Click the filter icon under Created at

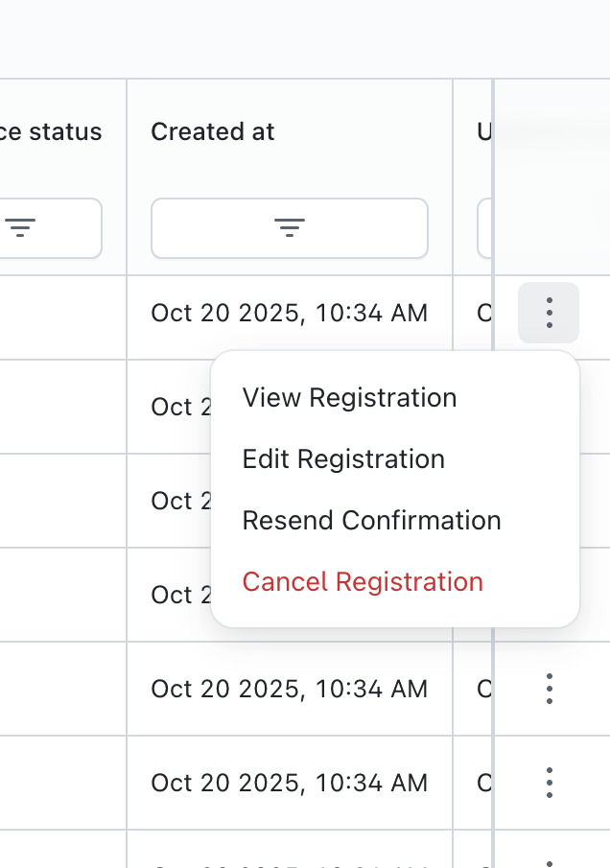[x=290, y=227]
